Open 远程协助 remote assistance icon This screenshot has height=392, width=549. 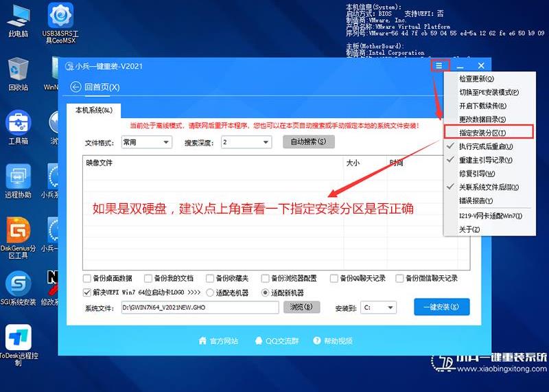point(18,181)
